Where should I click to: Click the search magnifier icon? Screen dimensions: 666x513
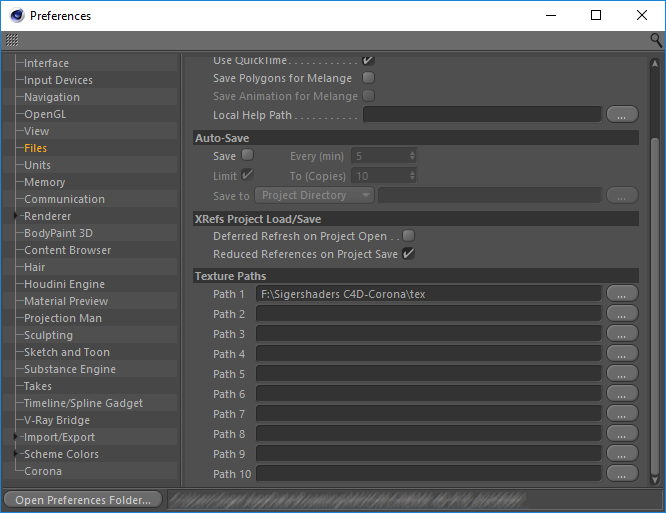pos(656,40)
